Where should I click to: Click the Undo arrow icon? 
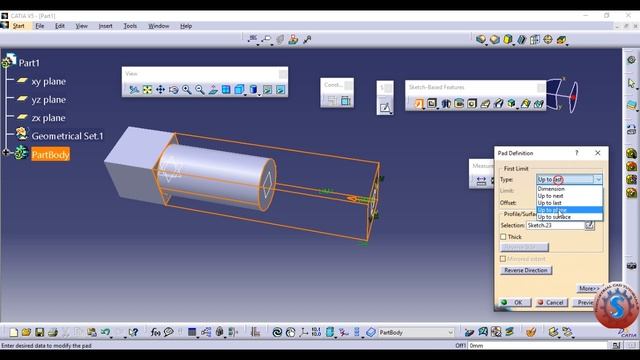click(x=105, y=332)
